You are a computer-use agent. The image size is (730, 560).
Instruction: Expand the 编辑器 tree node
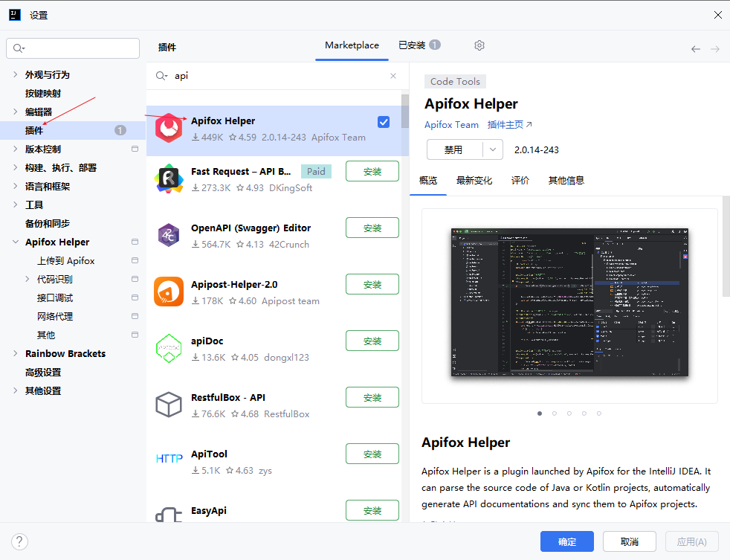point(16,112)
